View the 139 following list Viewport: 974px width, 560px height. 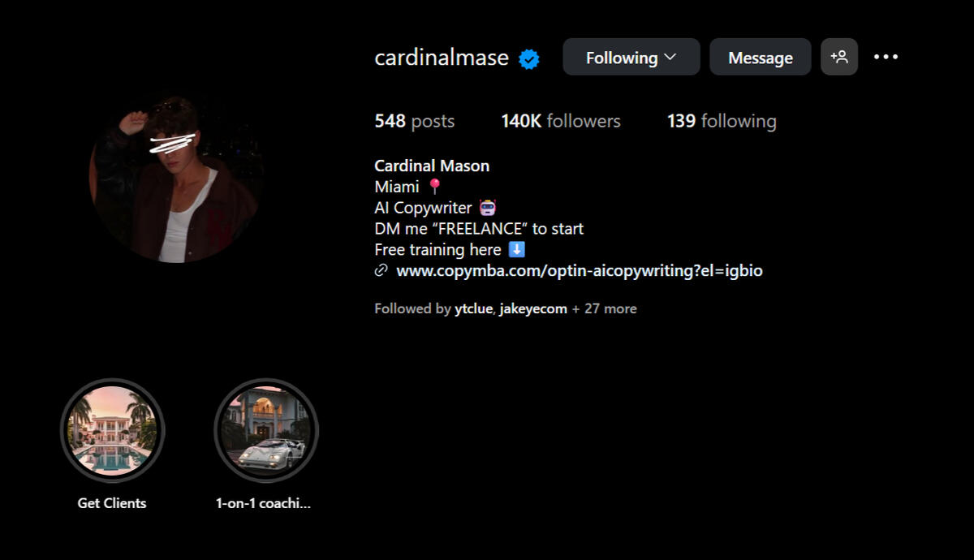pos(722,121)
